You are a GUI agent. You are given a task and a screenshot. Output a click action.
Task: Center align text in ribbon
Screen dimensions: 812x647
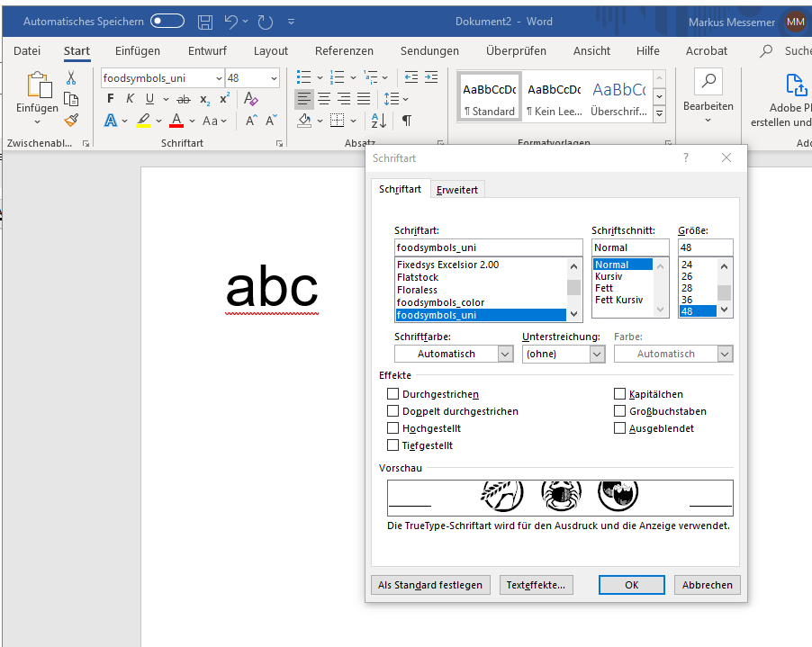[324, 98]
